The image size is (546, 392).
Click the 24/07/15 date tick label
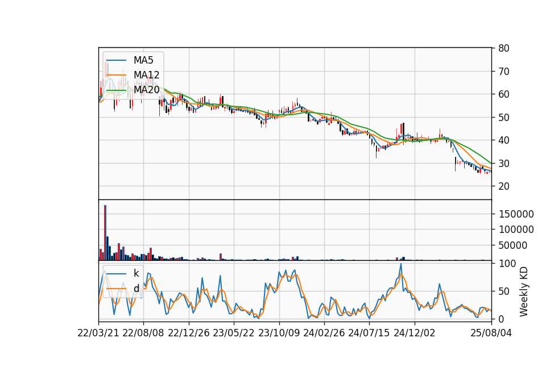point(369,333)
